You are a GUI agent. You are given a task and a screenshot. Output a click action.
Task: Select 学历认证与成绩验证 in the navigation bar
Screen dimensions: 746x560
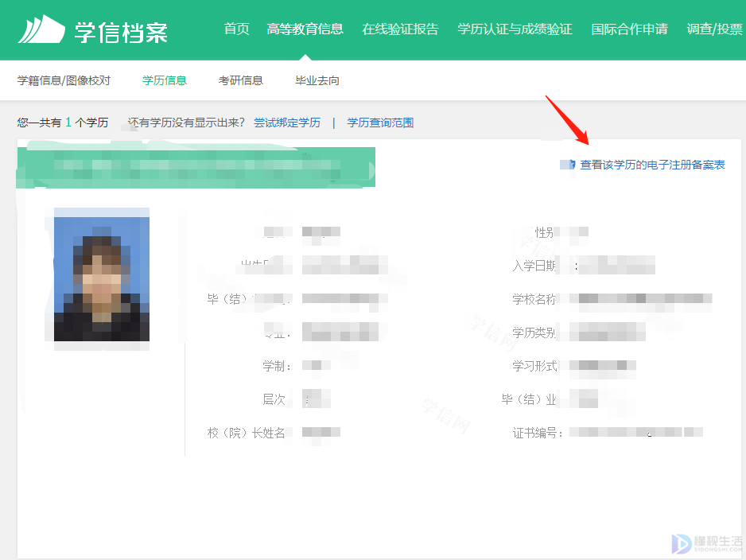pos(515,29)
